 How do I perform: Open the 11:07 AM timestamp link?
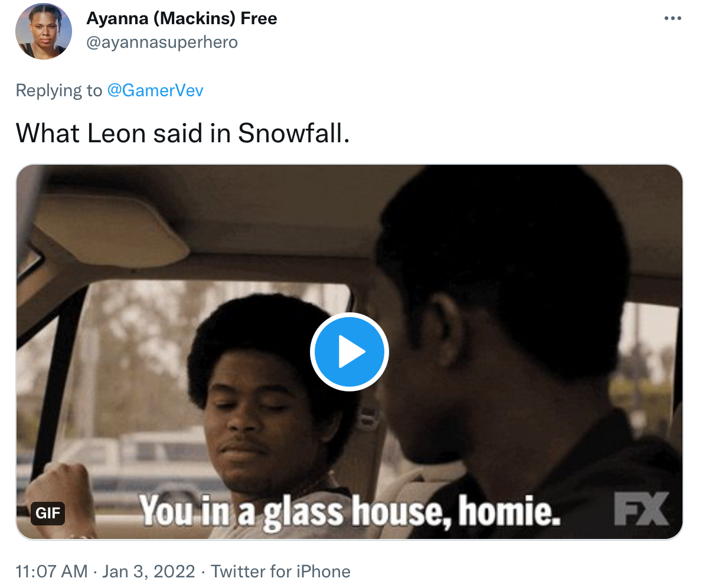click(51, 571)
